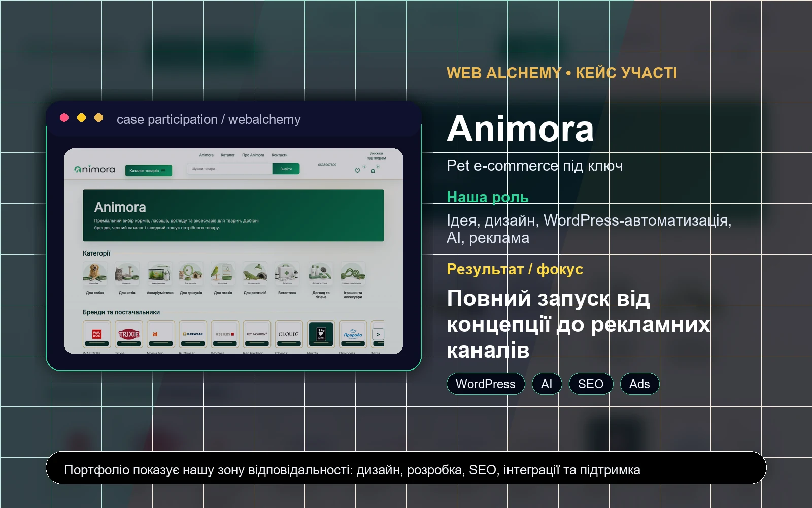Image resolution: width=812 pixels, height=508 pixels.
Task: Select the Hurtta brand logo
Action: pyautogui.click(x=321, y=334)
